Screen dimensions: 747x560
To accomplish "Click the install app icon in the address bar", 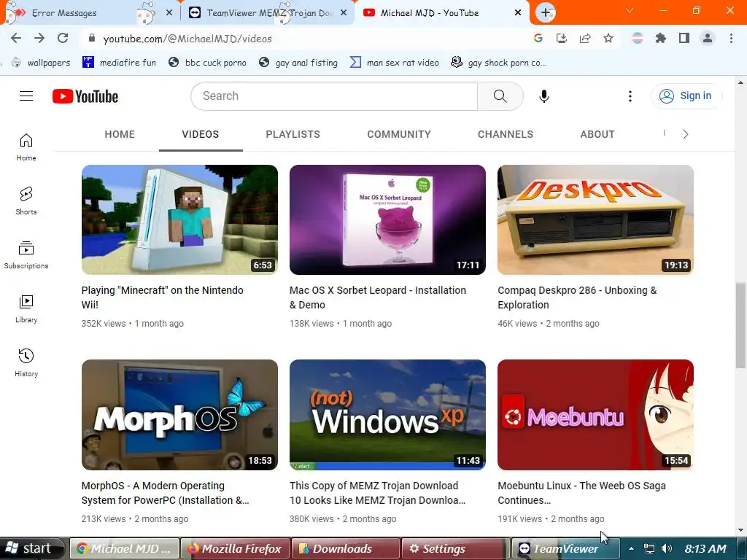I will pos(562,38).
